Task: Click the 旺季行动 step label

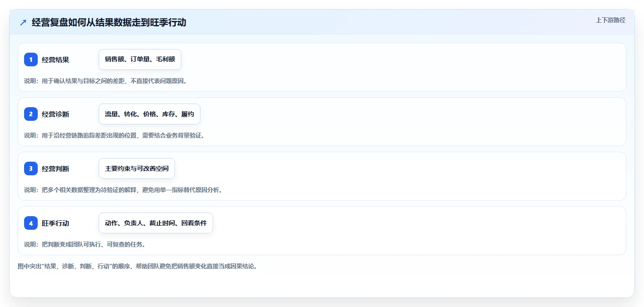Action: coord(55,223)
